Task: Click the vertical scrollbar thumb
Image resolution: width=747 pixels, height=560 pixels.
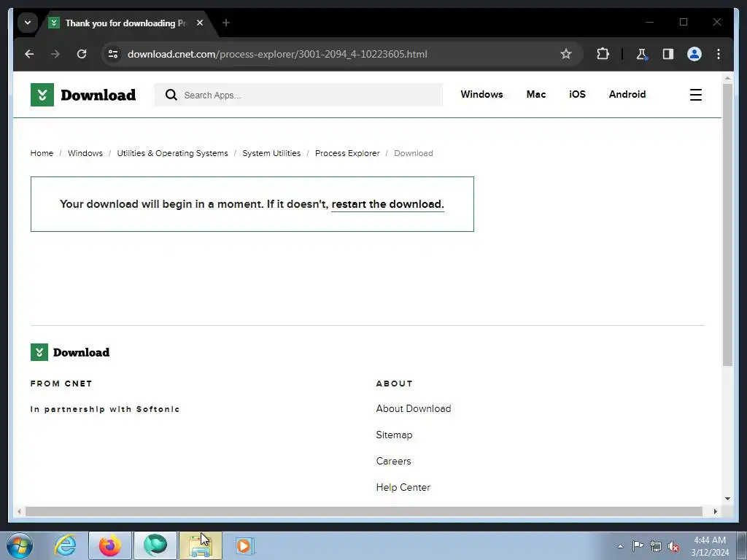Action: (x=727, y=225)
